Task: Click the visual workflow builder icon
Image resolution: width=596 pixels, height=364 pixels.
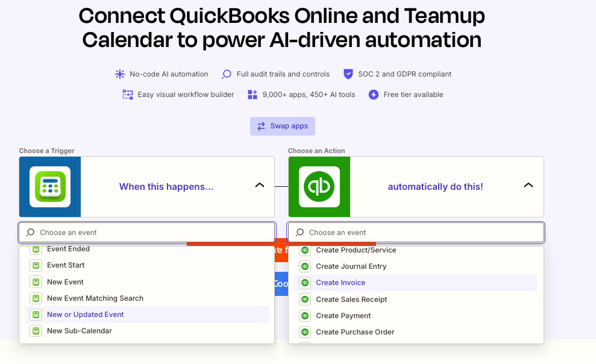Action: coord(128,95)
